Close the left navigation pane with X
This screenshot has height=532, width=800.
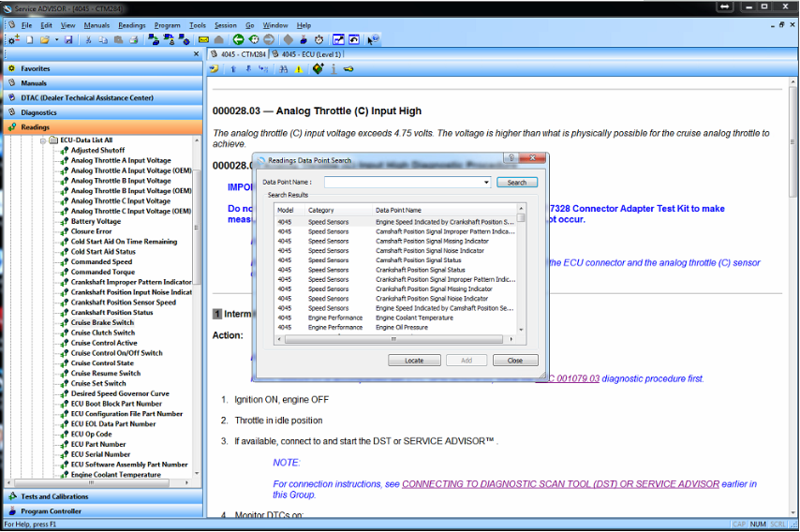[197, 54]
